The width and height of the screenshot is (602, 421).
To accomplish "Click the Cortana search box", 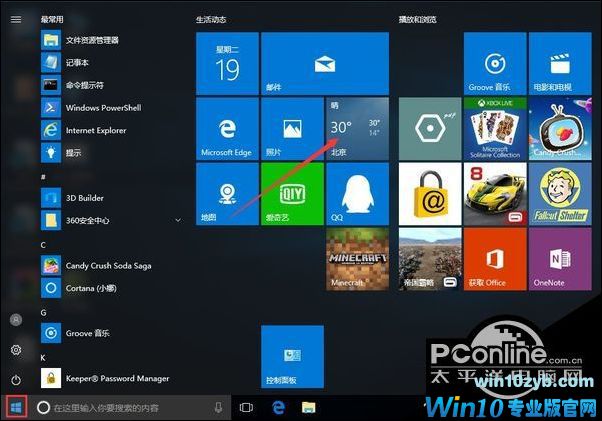I will coord(125,408).
